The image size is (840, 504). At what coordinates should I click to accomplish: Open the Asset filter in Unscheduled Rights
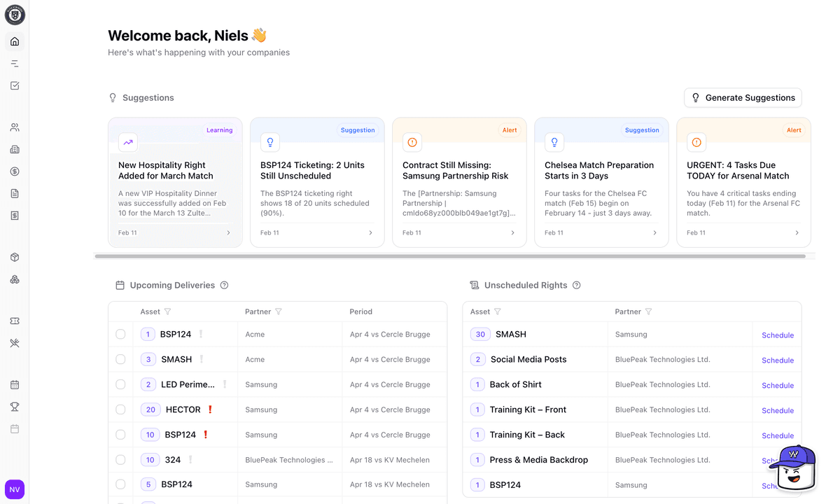click(x=498, y=311)
